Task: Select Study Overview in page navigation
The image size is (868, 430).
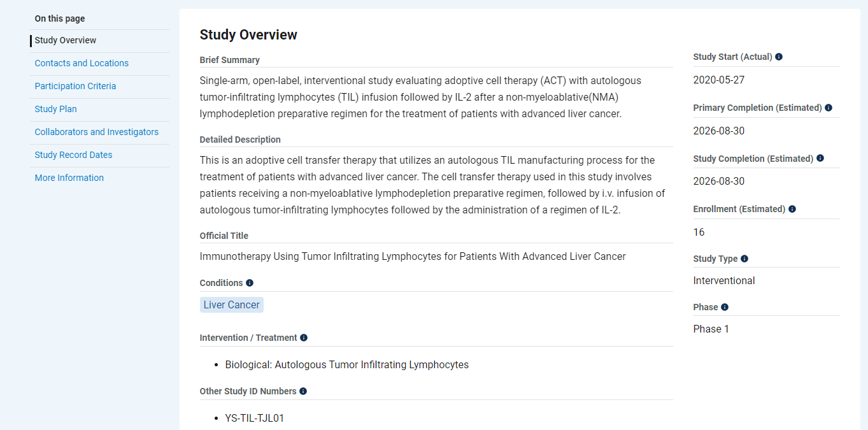Action: pos(66,40)
